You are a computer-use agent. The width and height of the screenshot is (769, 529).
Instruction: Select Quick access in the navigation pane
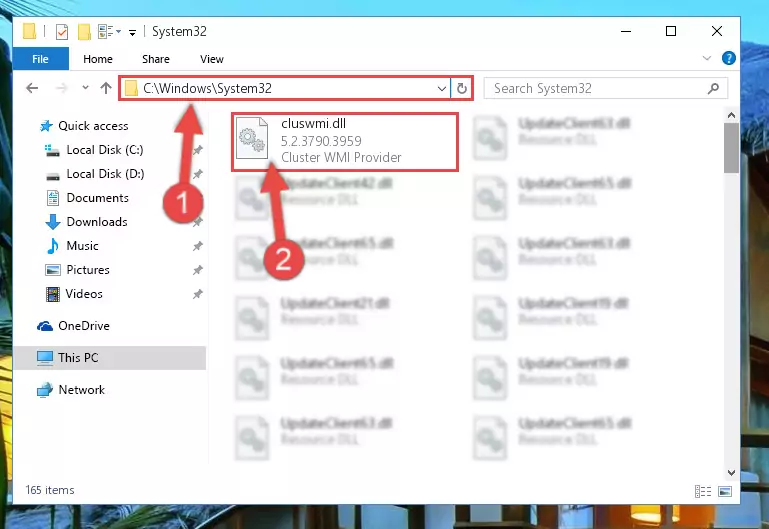pyautogui.click(x=93, y=126)
